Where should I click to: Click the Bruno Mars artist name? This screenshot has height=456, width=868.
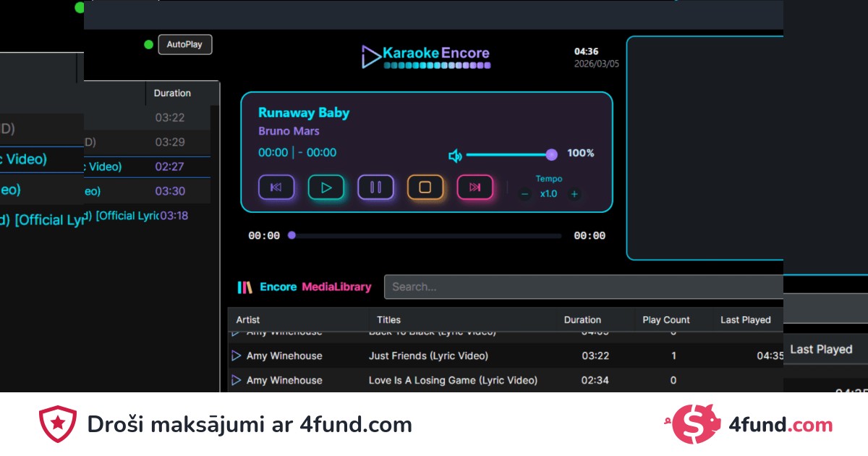289,131
